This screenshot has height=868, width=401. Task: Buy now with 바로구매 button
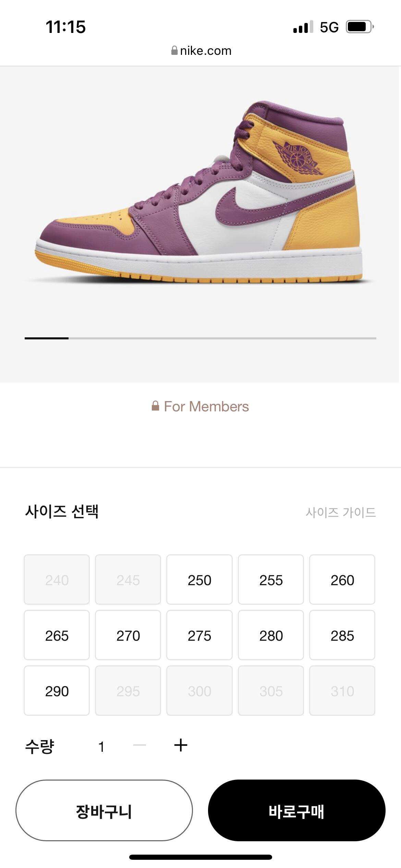[296, 810]
